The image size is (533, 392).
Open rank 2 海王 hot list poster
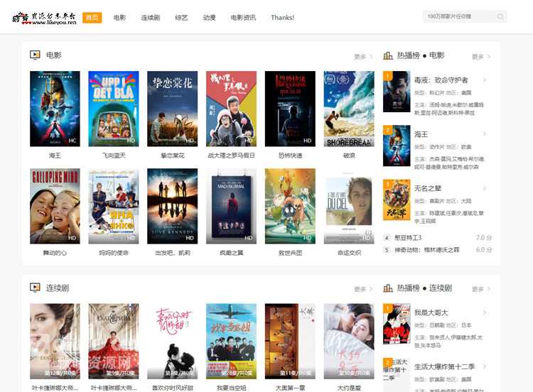[397, 146]
